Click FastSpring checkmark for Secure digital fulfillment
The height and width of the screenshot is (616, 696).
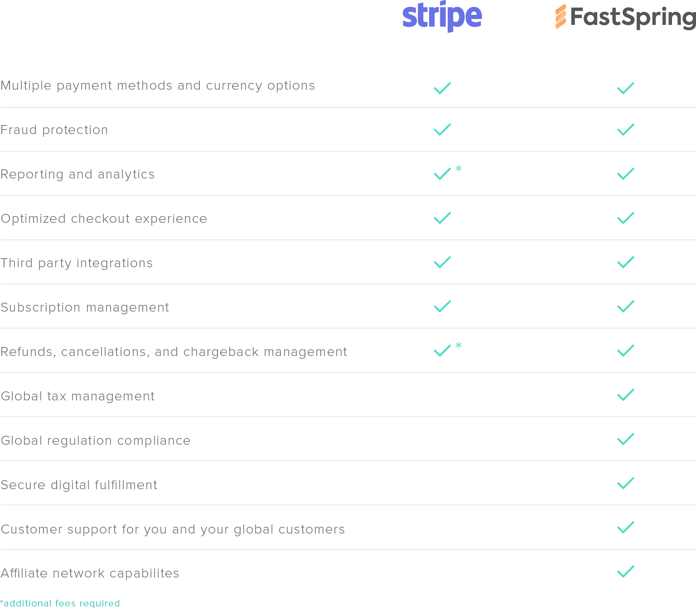(626, 483)
